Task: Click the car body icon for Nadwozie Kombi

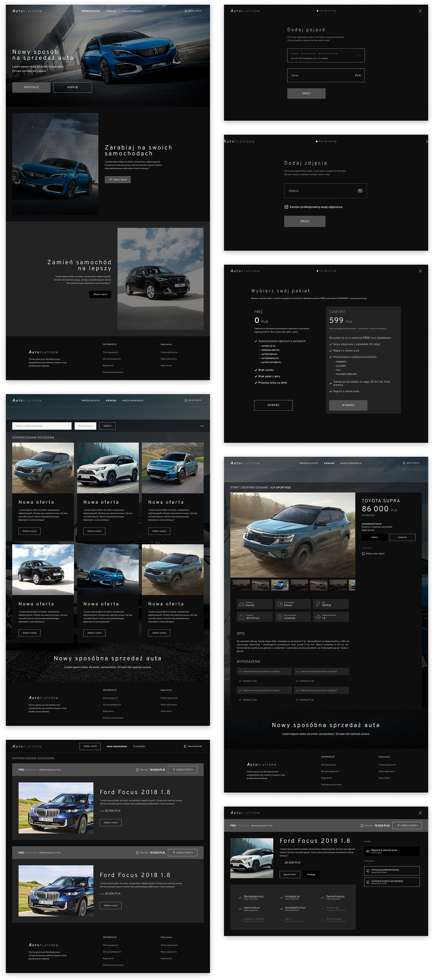Action: point(242,604)
